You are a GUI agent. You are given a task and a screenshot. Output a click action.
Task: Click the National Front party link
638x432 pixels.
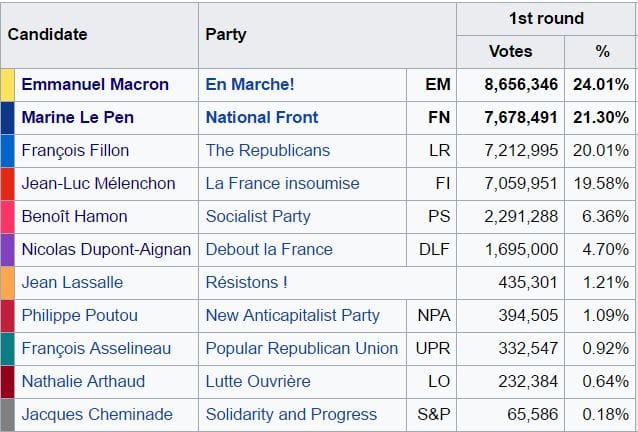click(262, 117)
